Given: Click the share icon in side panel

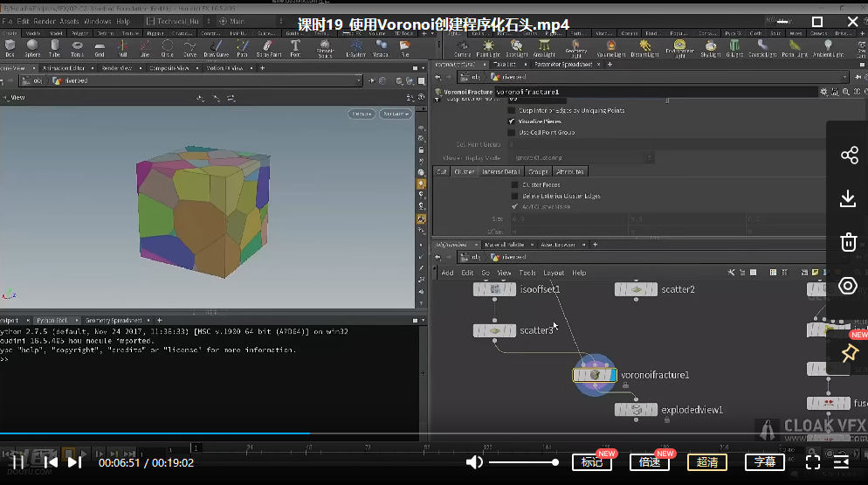Looking at the screenshot, I should tap(848, 156).
